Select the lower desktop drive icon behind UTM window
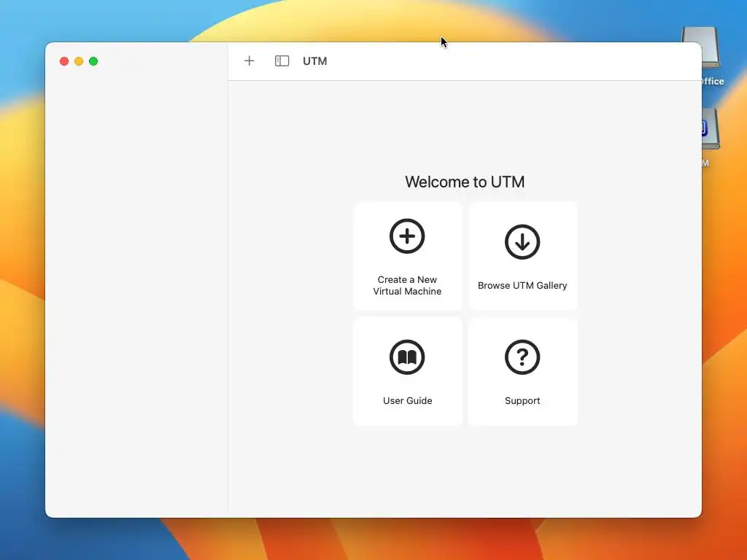 click(x=710, y=128)
